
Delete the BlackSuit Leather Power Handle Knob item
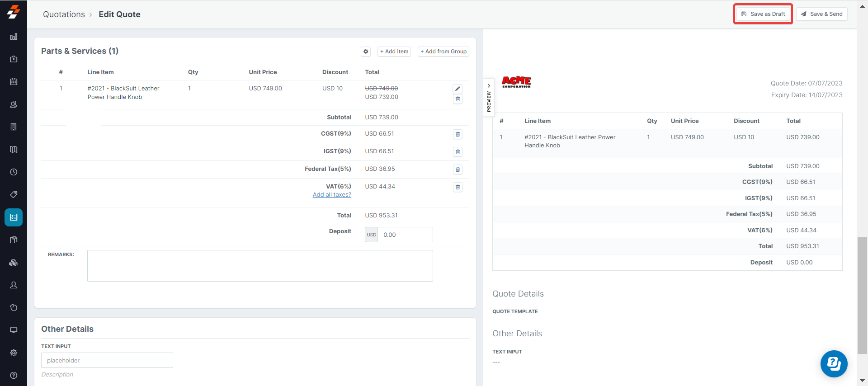(x=458, y=99)
